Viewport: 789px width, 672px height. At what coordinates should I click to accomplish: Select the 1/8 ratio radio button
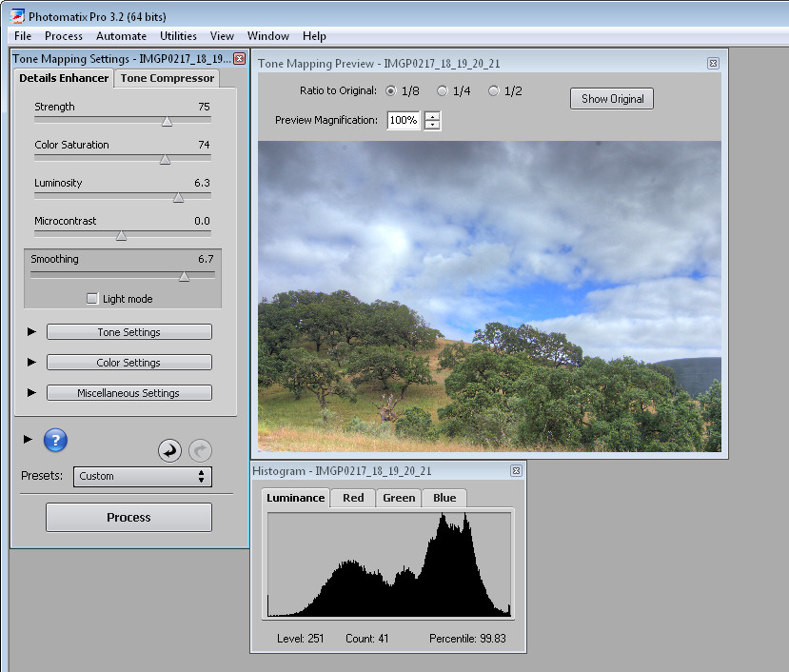click(390, 91)
